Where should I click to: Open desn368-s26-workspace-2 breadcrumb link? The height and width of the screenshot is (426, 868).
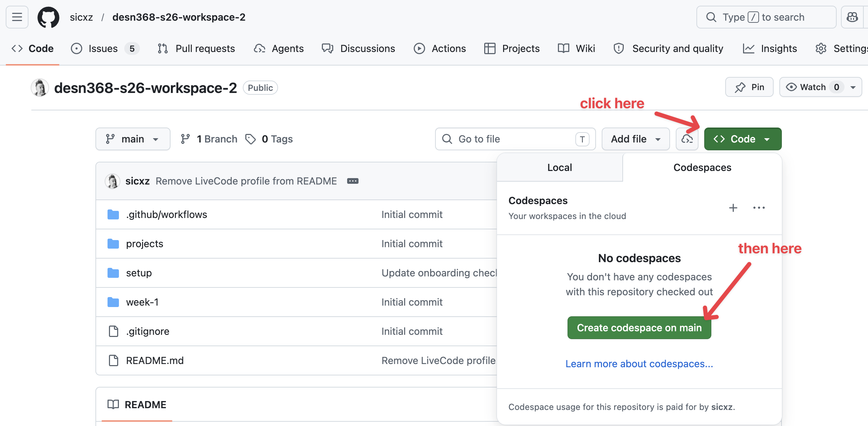click(x=179, y=17)
